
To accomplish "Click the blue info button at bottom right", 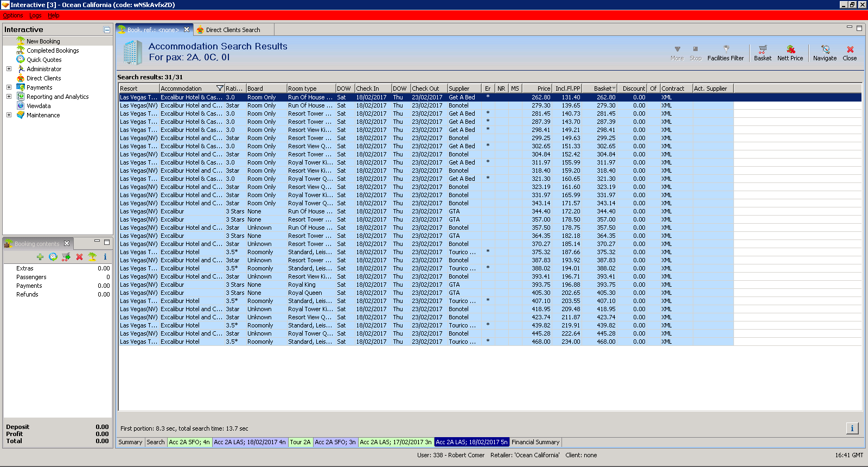I will (852, 428).
